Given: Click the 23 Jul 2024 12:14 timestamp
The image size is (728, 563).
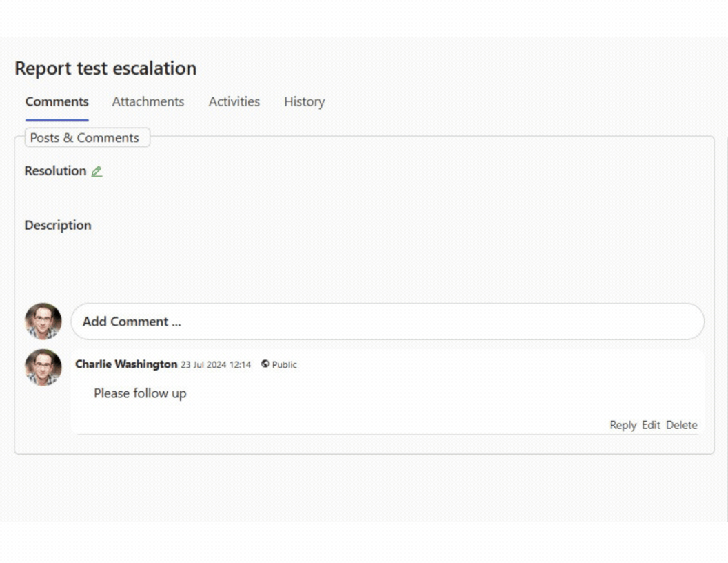Looking at the screenshot, I should (216, 365).
